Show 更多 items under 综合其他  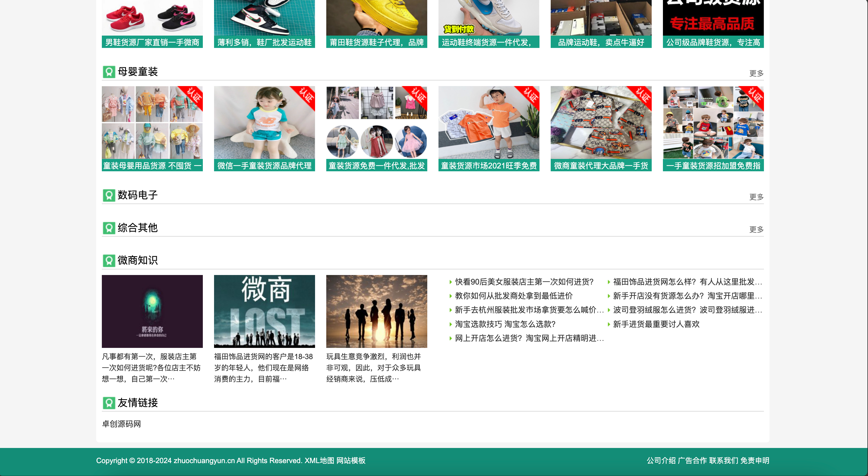pos(756,230)
